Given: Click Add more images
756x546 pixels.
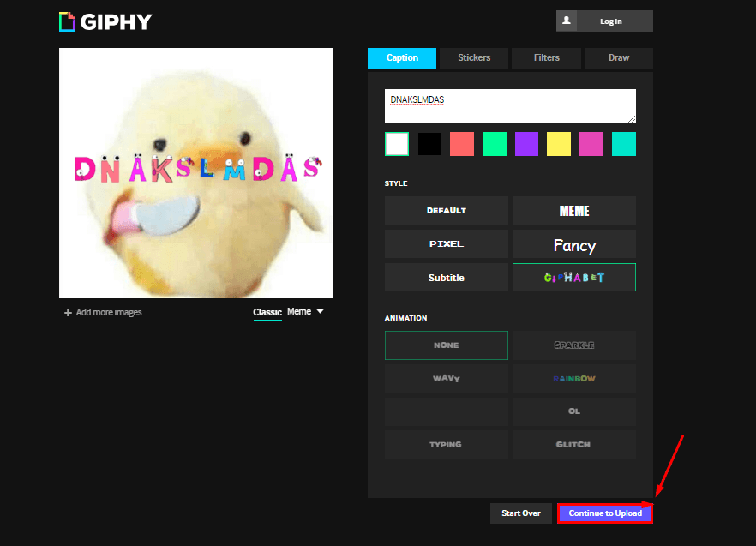Looking at the screenshot, I should (103, 313).
